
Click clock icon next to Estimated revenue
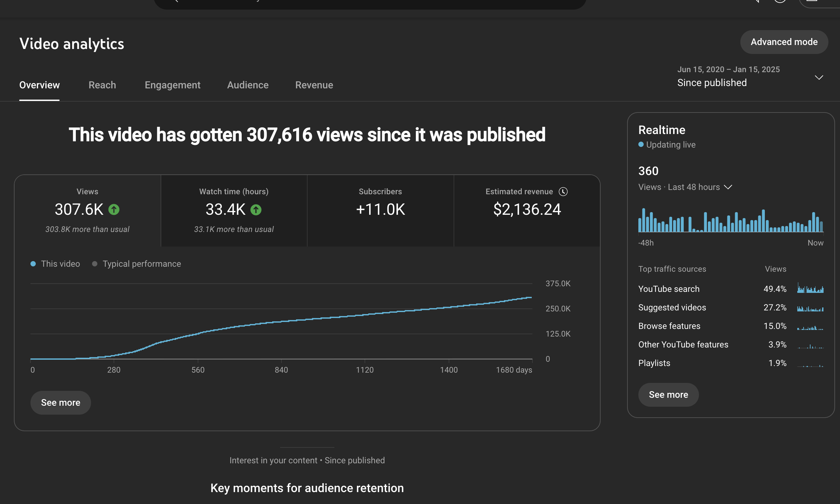(x=563, y=192)
